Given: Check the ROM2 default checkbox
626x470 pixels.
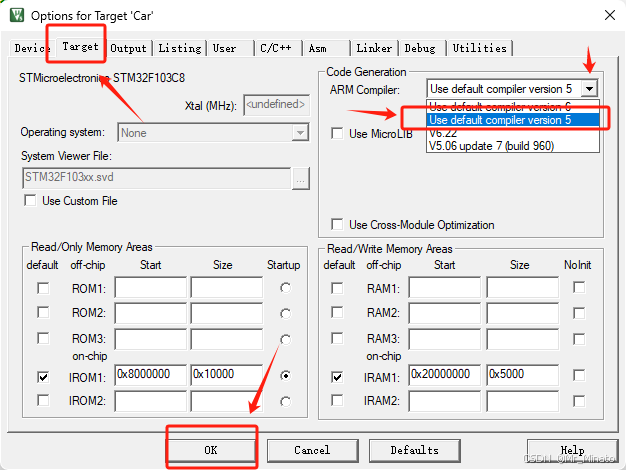Looking at the screenshot, I should click(x=43, y=312).
